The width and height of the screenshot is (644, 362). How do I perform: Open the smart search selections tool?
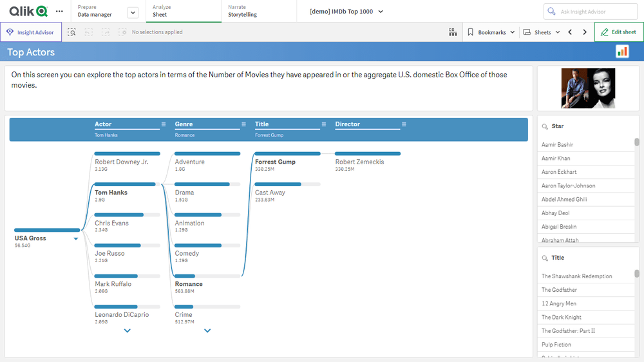pyautogui.click(x=71, y=32)
